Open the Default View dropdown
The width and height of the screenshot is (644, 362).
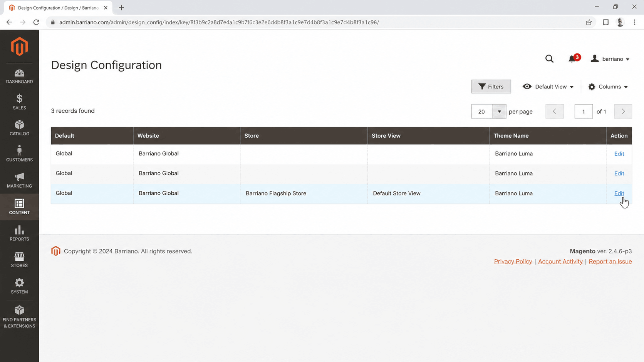click(x=548, y=87)
